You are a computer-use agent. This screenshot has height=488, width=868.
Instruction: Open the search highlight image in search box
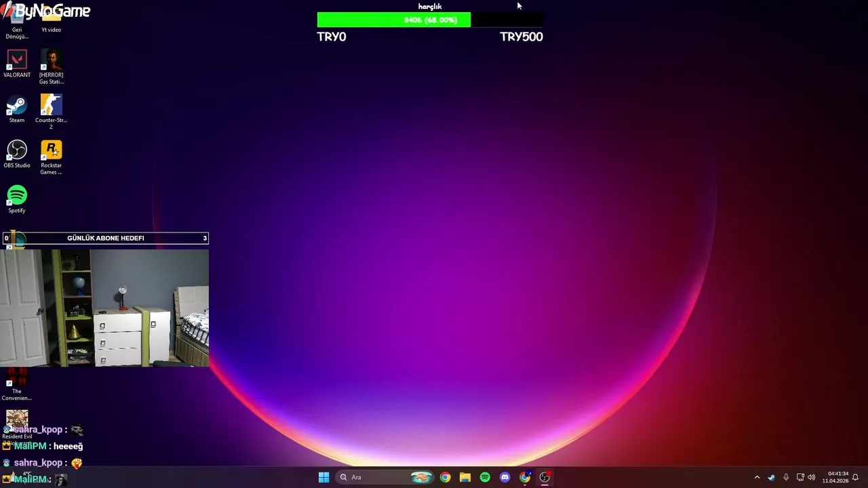pos(421,477)
